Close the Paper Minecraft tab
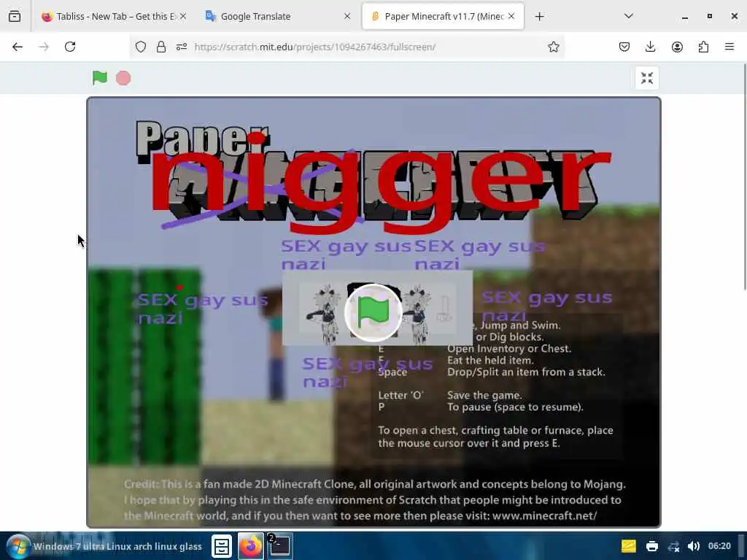747x560 pixels. 511,17
